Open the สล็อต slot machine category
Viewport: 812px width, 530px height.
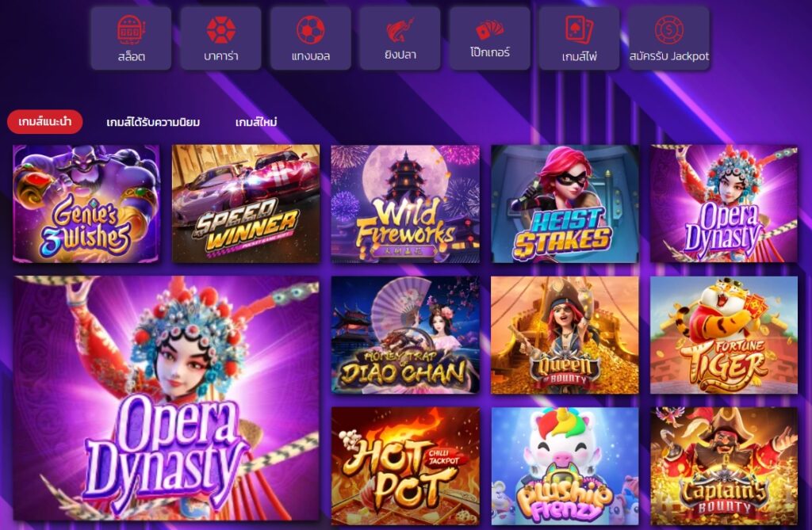(131, 38)
